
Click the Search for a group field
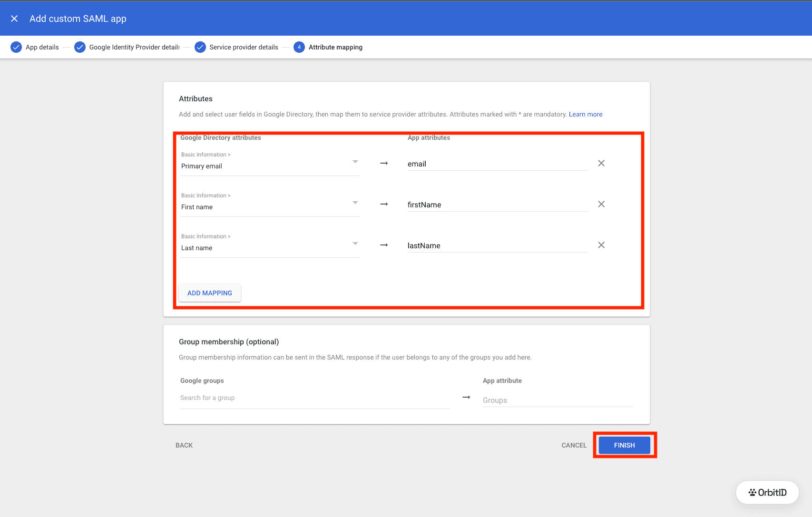[315, 398]
